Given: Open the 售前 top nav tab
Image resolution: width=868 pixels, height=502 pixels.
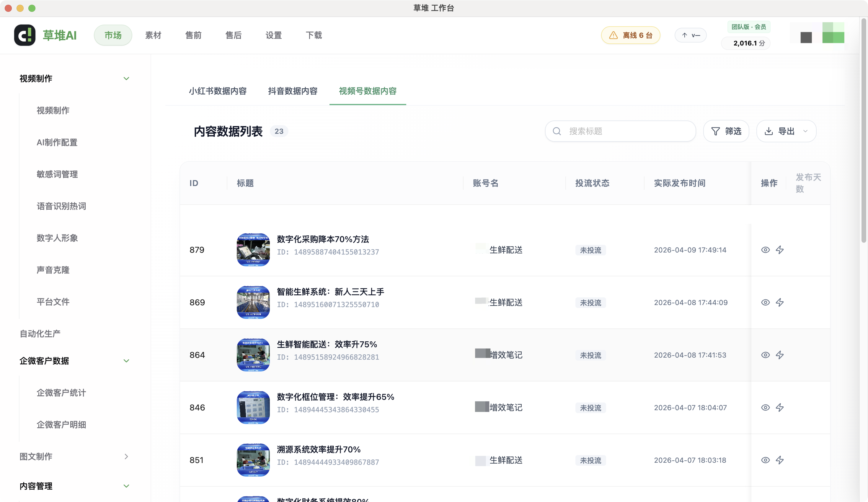Looking at the screenshot, I should click(x=193, y=35).
